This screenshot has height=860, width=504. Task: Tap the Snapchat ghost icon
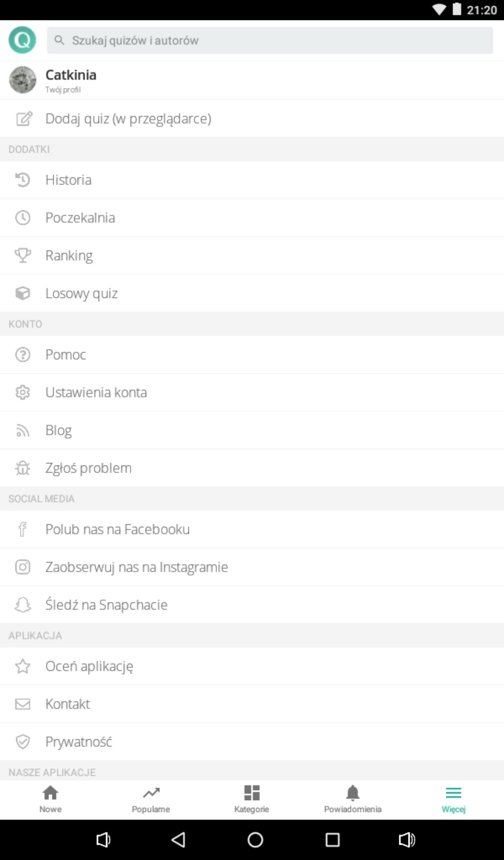pyautogui.click(x=22, y=605)
